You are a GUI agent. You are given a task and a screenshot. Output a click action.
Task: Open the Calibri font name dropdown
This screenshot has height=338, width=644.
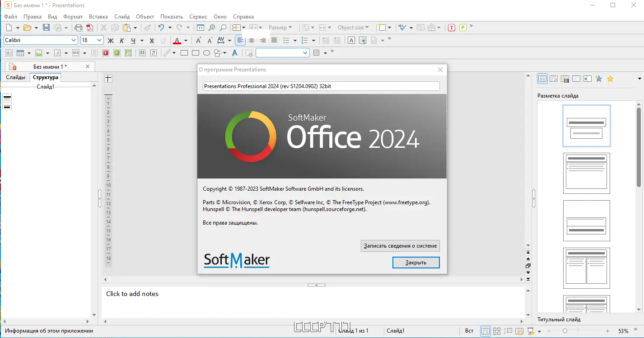click(75, 40)
